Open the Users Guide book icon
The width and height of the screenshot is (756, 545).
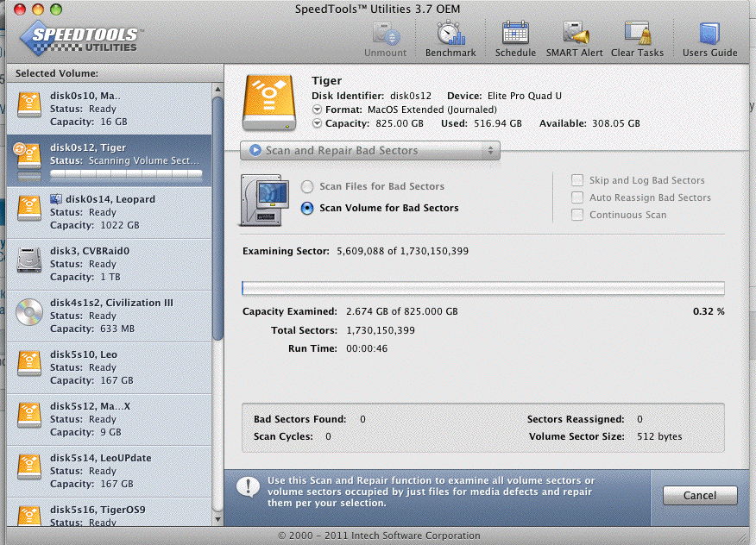(x=709, y=34)
